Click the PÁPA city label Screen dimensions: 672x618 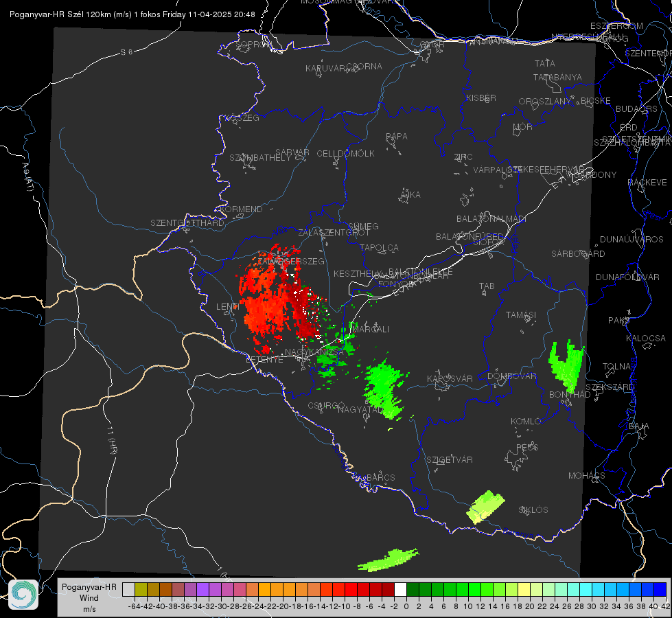[397, 136]
